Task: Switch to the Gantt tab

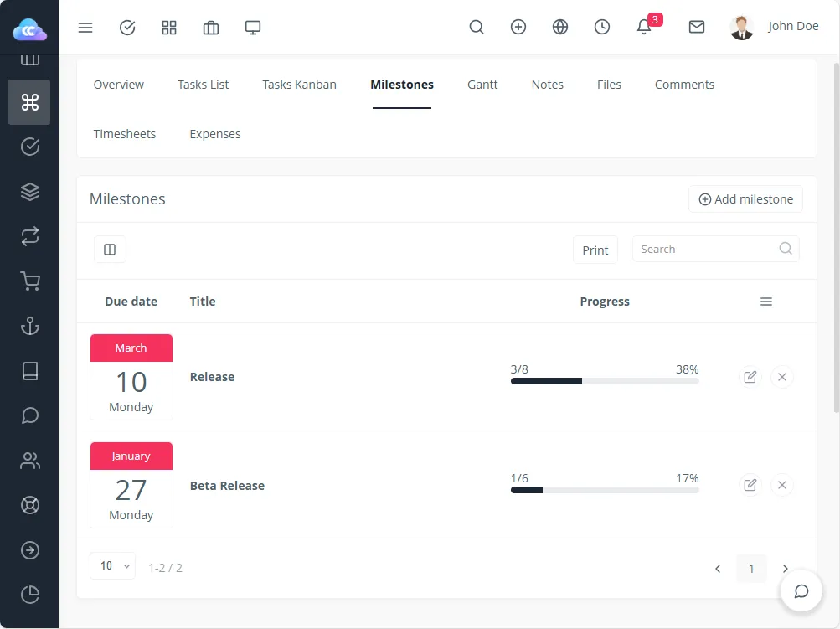Action: coord(482,85)
